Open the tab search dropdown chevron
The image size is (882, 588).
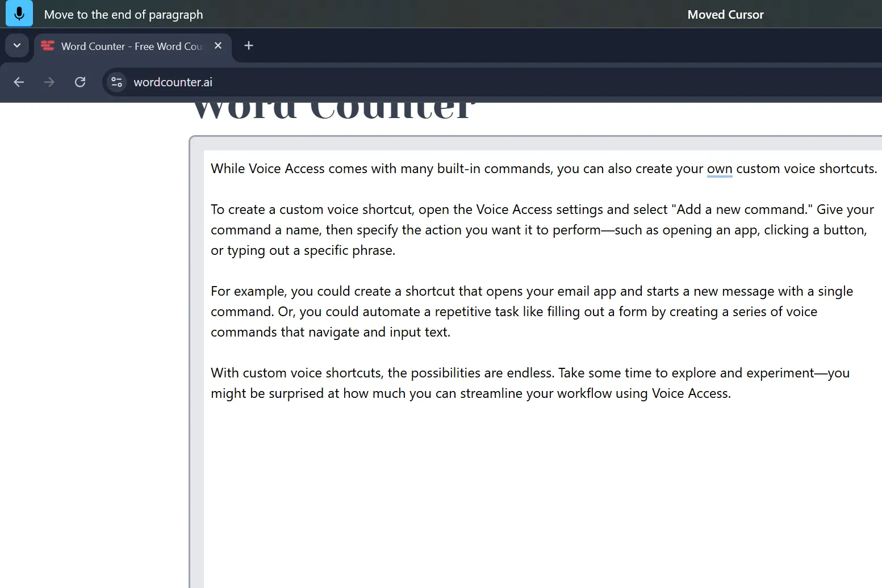pos(17,45)
